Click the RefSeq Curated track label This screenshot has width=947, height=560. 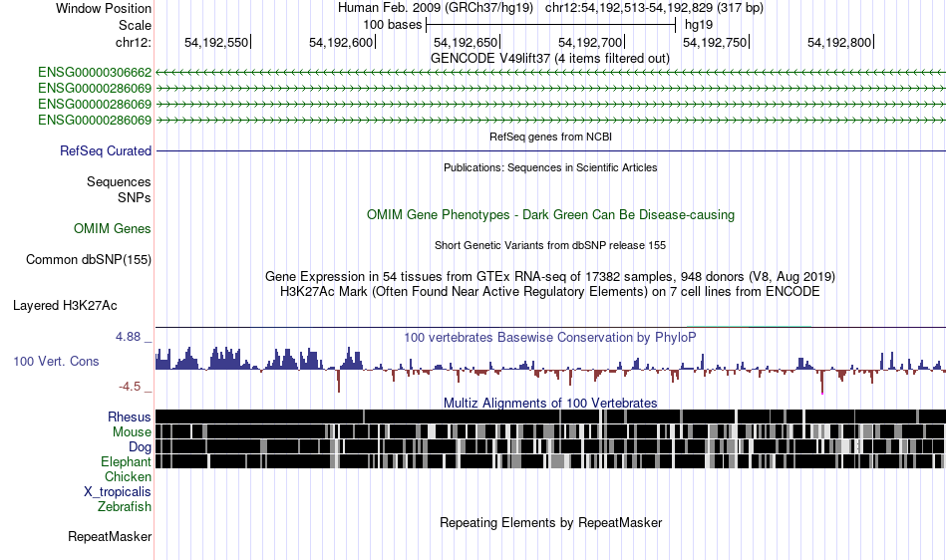coord(106,150)
